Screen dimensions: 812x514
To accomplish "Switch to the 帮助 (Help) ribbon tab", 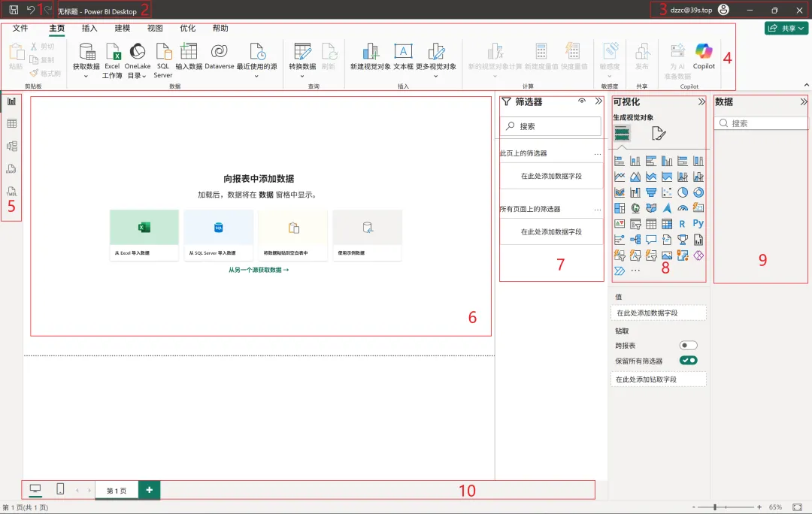I will 220,28.
